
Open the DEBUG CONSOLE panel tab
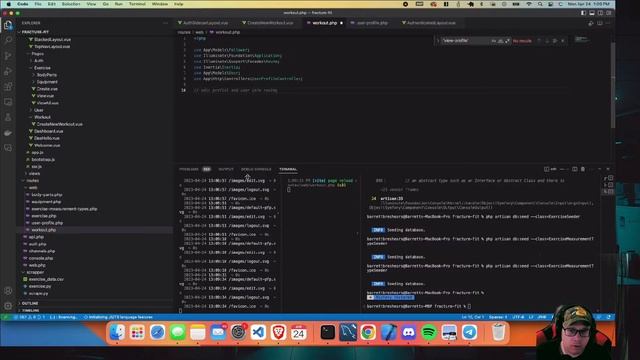[x=256, y=169]
